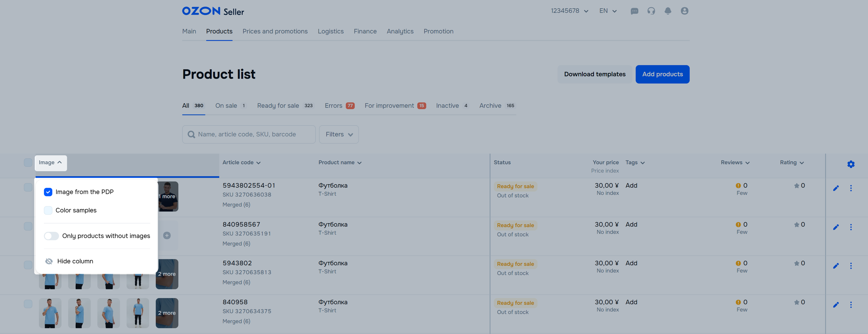This screenshot has height=334, width=868.
Task: Click Download templates button
Action: 594,74
